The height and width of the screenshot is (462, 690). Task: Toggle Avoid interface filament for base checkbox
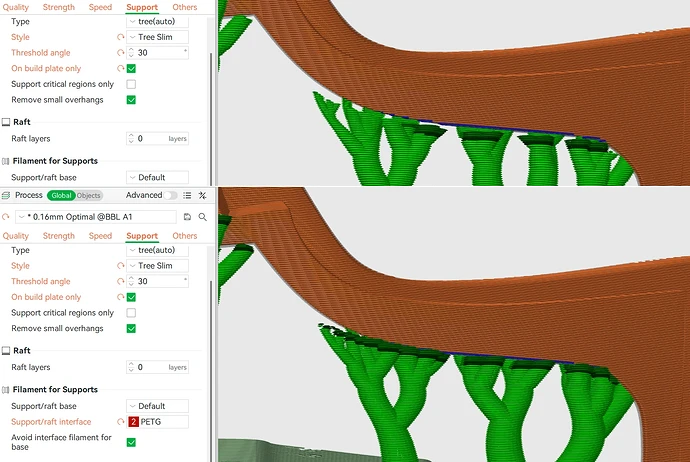(x=131, y=442)
